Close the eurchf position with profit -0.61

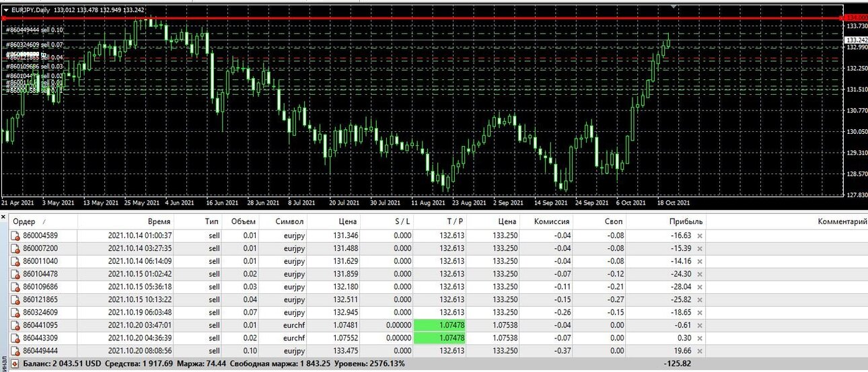[700, 326]
